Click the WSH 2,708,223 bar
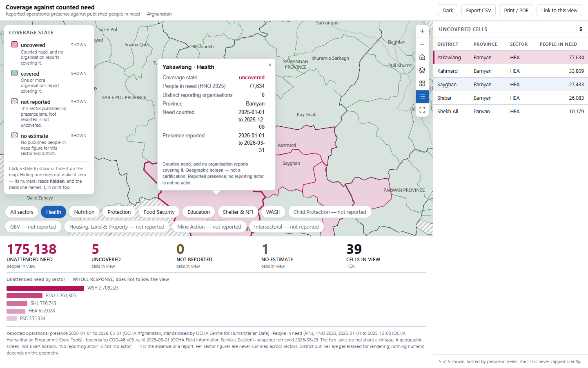Image resolution: width=588 pixels, height=368 pixels. pyautogui.click(x=45, y=288)
